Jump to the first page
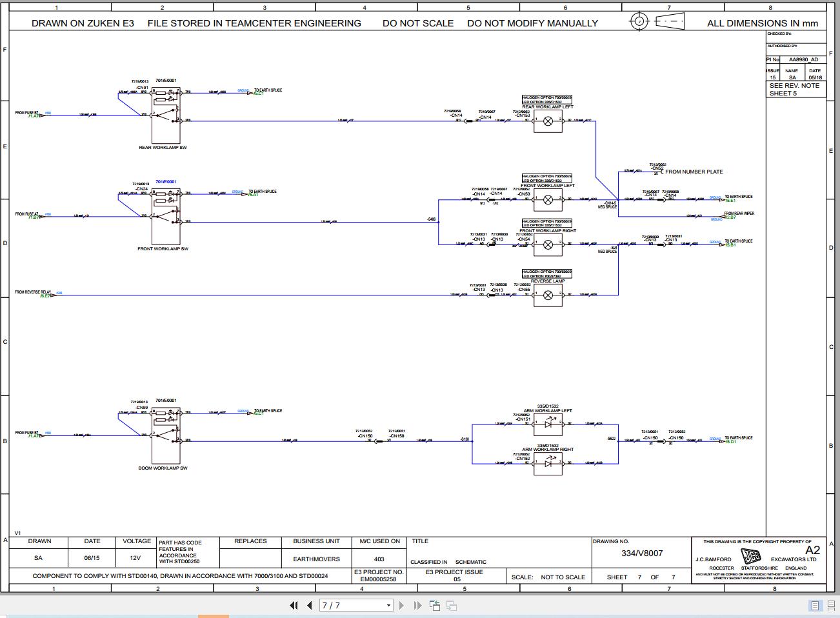The image size is (840, 618). [x=294, y=605]
